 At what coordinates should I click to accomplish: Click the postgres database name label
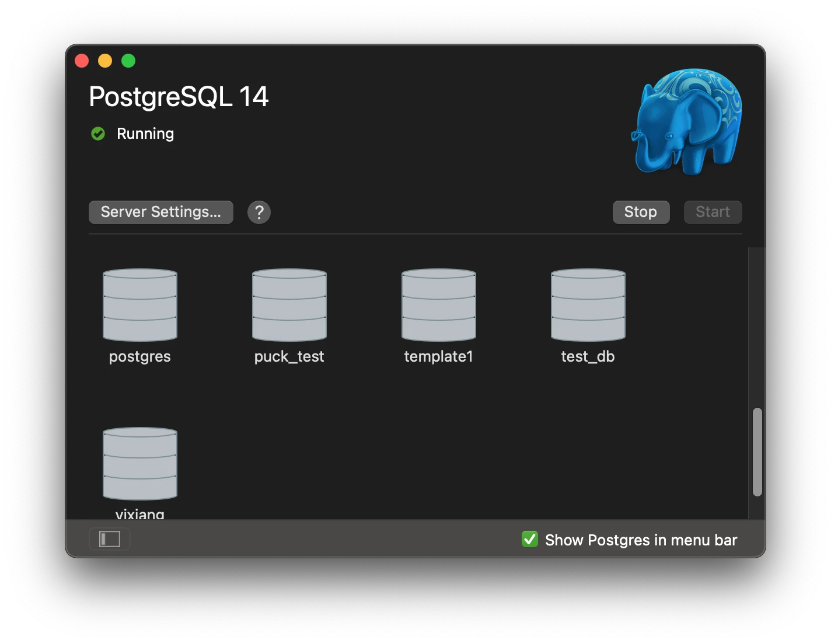pos(140,356)
